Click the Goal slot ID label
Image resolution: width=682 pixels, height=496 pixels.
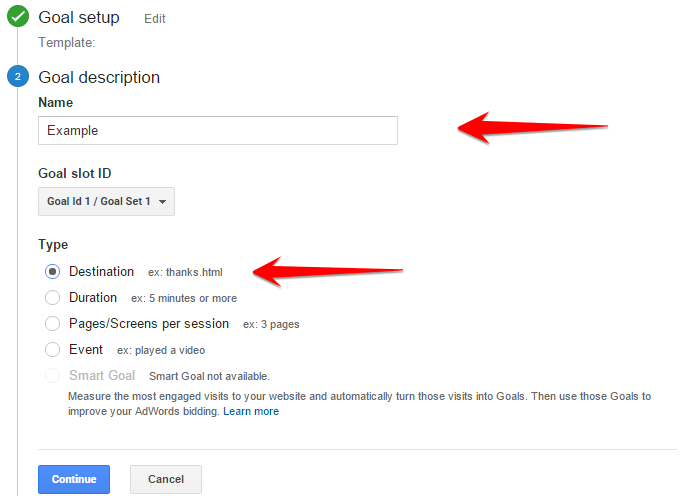(x=74, y=173)
